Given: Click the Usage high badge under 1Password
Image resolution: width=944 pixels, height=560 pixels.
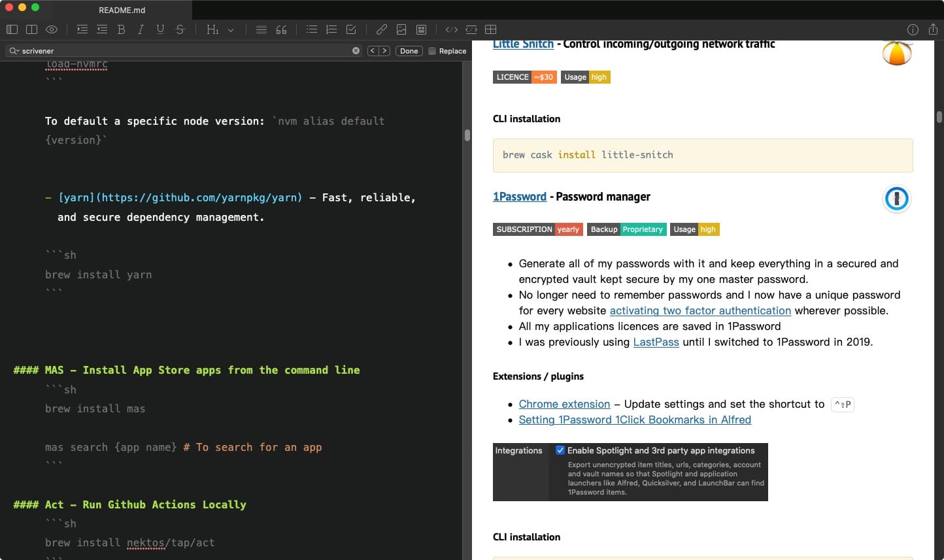Looking at the screenshot, I should (x=694, y=229).
